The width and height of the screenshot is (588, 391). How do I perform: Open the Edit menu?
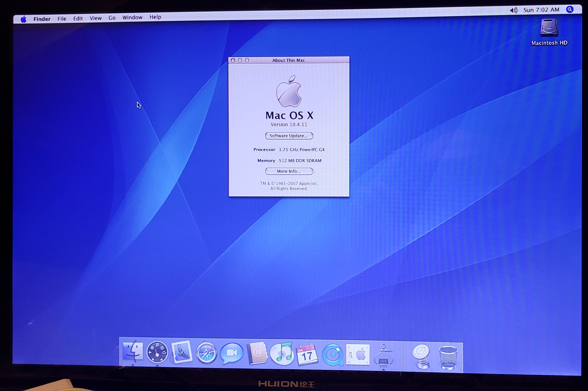pyautogui.click(x=78, y=18)
